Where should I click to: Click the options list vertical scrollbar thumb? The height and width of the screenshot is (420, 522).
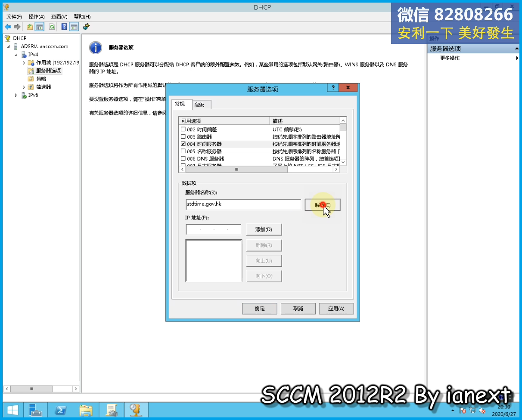tap(343, 127)
